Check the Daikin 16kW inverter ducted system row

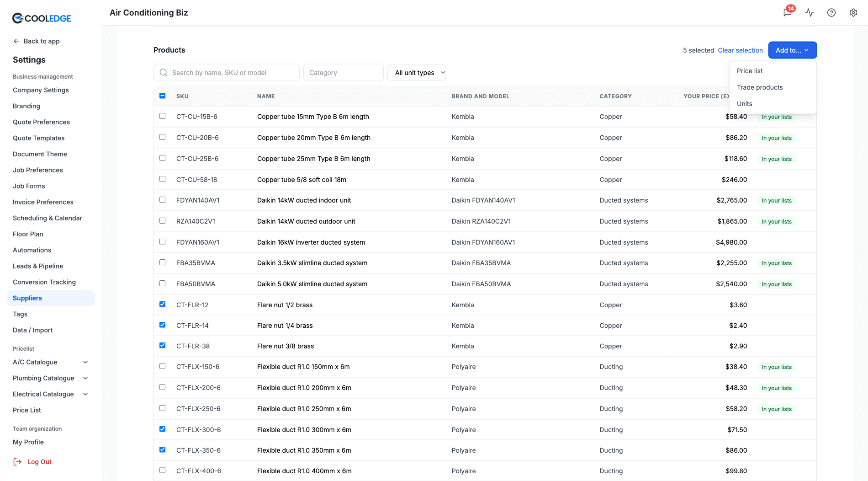point(162,241)
